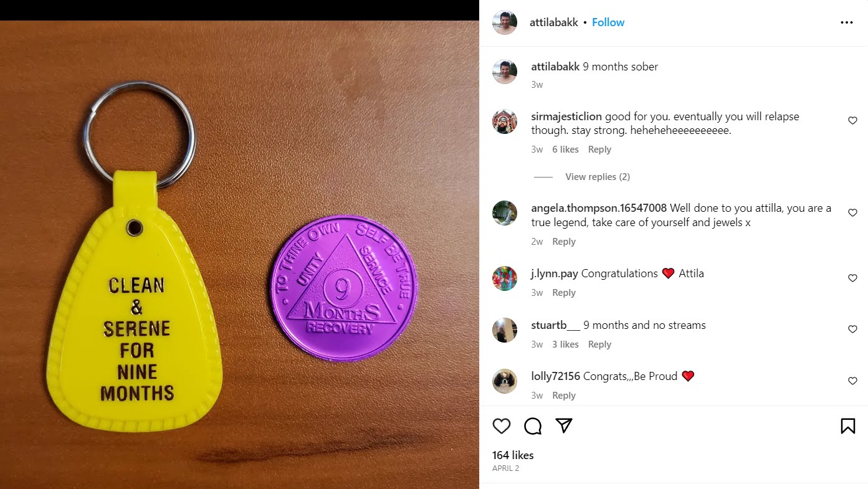Share post via paper plane icon

tap(564, 425)
